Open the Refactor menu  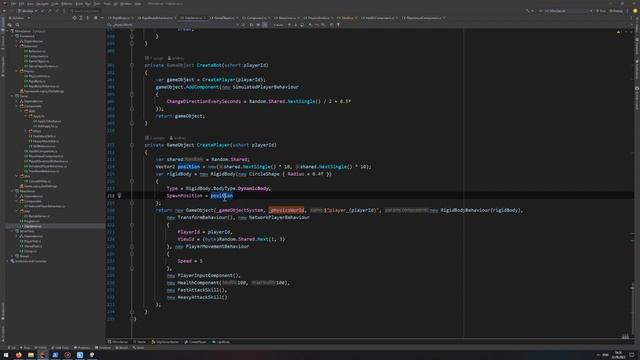point(67,4)
